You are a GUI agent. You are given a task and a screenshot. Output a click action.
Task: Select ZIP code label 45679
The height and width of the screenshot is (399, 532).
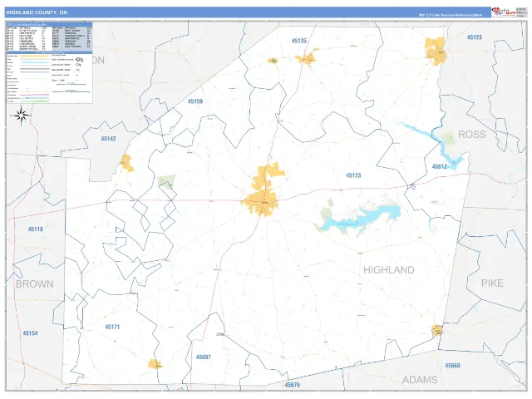(x=292, y=385)
